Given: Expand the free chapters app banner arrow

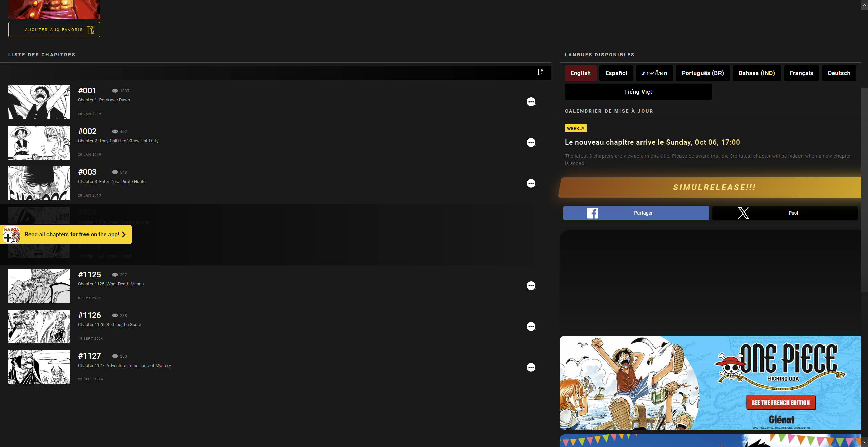Looking at the screenshot, I should [124, 235].
